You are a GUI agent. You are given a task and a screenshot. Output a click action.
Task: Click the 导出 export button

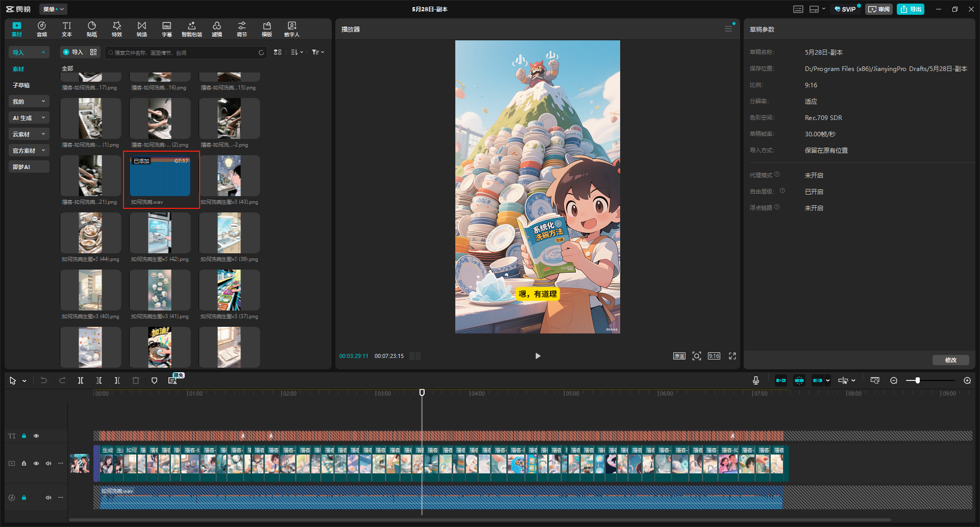pos(911,9)
